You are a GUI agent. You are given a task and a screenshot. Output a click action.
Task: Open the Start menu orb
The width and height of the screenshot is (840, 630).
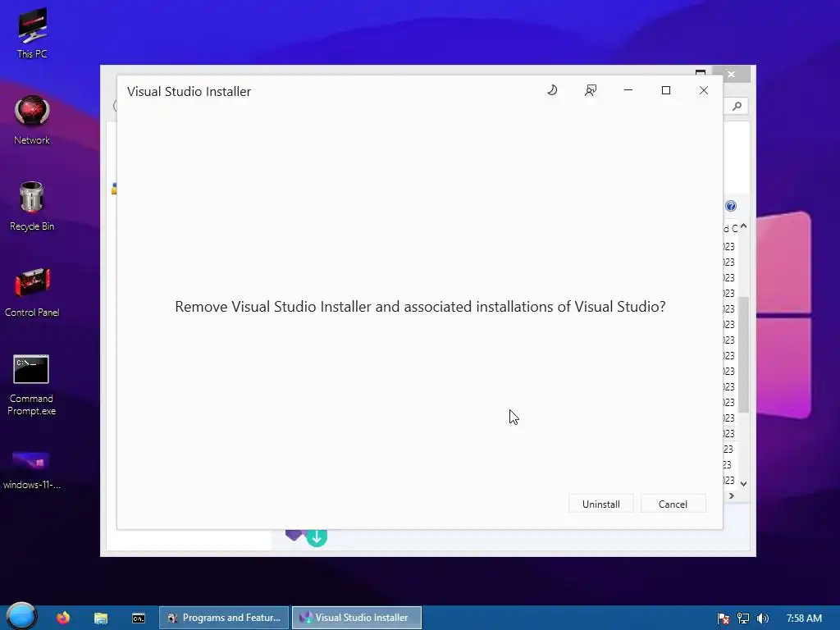(21, 616)
